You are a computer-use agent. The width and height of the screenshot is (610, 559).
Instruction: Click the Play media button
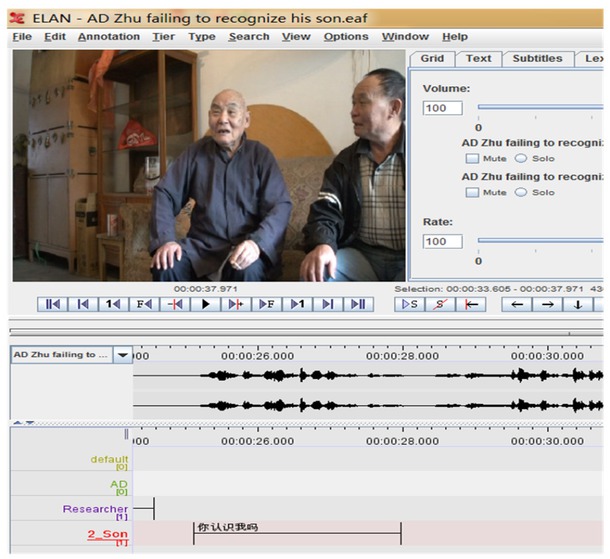[205, 304]
